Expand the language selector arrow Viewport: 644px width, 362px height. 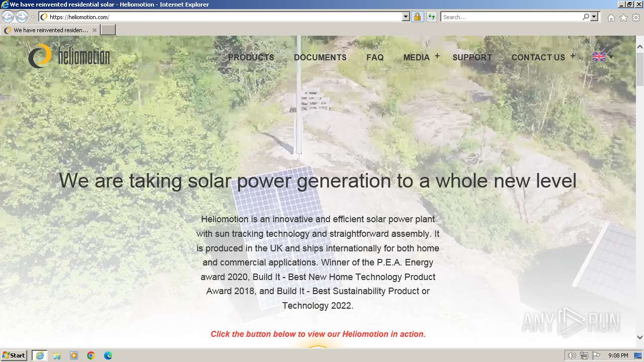pyautogui.click(x=611, y=57)
